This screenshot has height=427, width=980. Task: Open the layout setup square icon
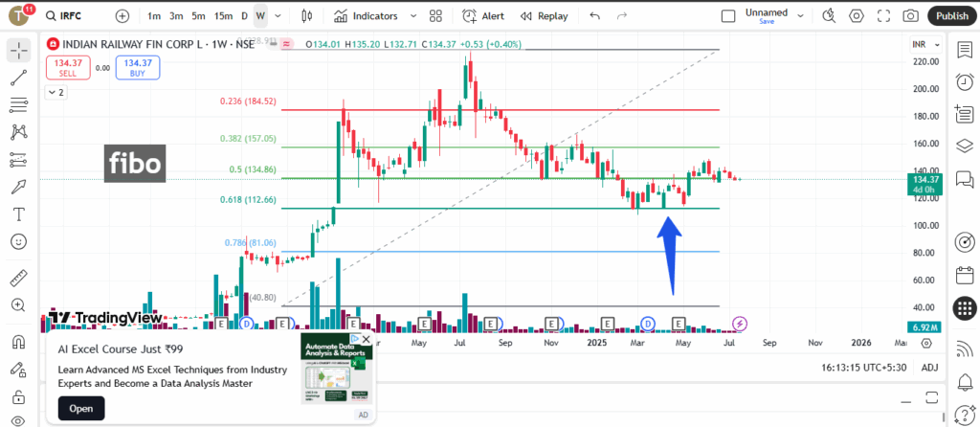[728, 16]
